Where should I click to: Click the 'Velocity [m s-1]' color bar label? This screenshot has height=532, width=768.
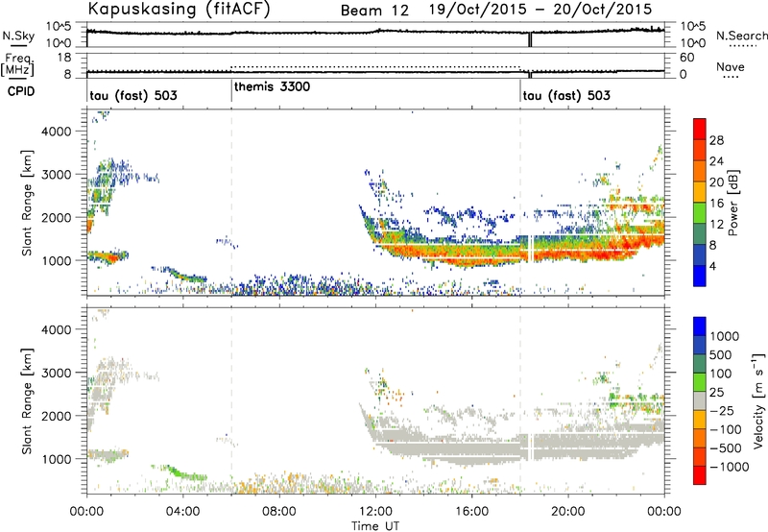click(x=758, y=400)
